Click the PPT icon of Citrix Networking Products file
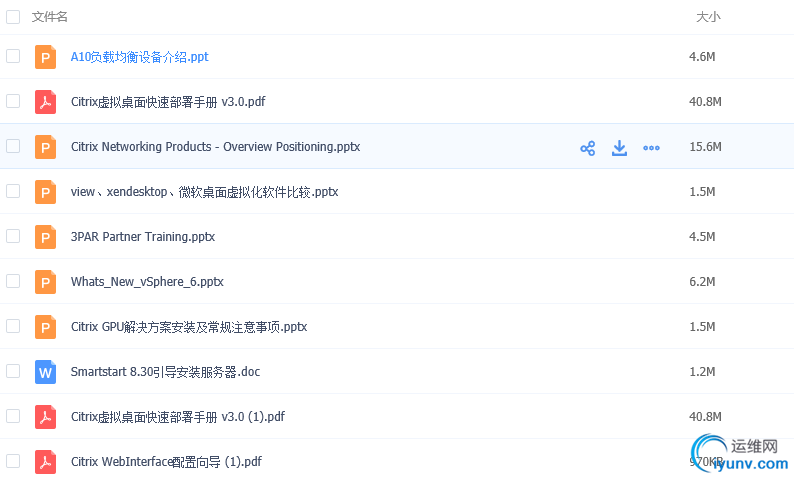This screenshot has width=794, height=480. [45, 147]
